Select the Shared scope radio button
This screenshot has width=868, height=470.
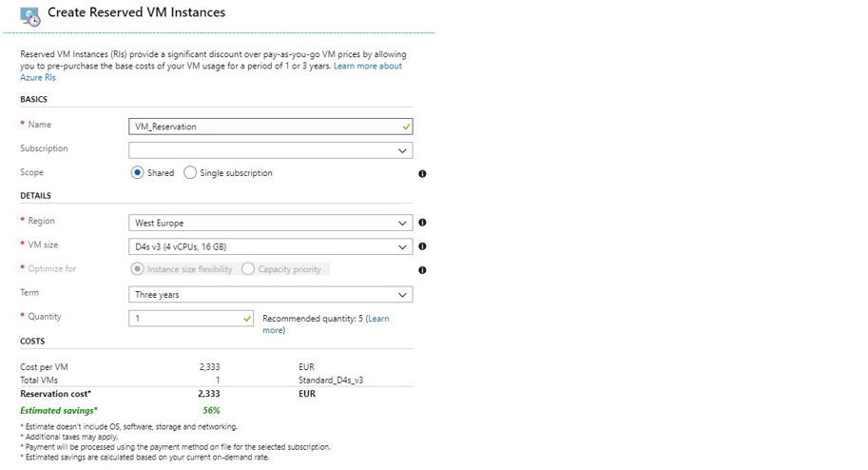coord(137,173)
